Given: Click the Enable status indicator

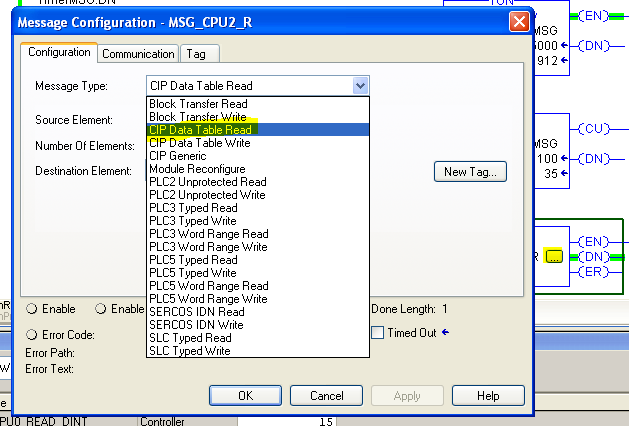Looking at the screenshot, I should click(31, 308).
